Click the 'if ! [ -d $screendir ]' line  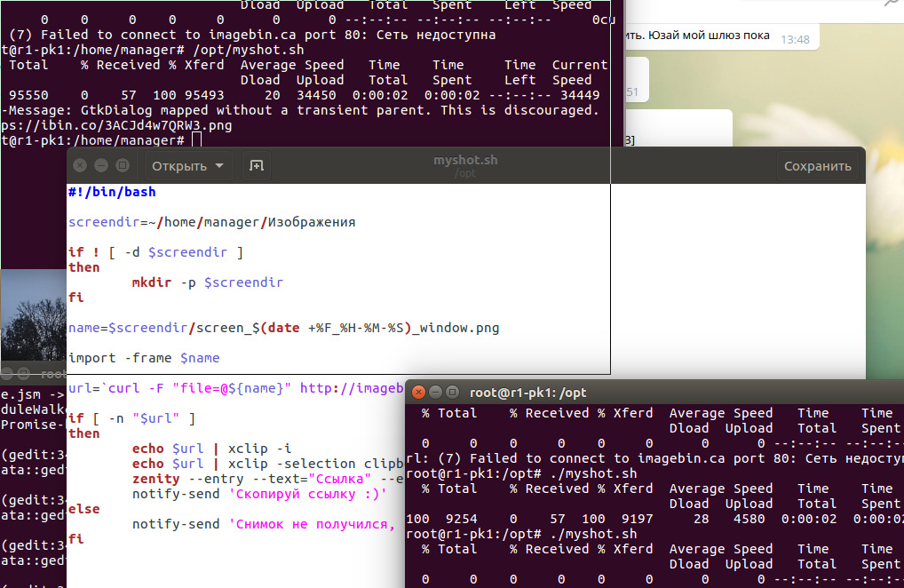tap(155, 252)
